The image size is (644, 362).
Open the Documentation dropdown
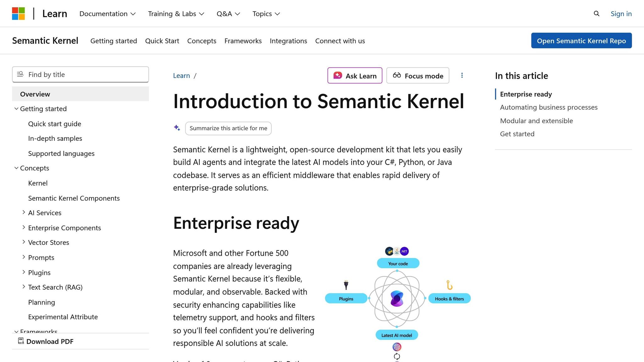pos(107,14)
